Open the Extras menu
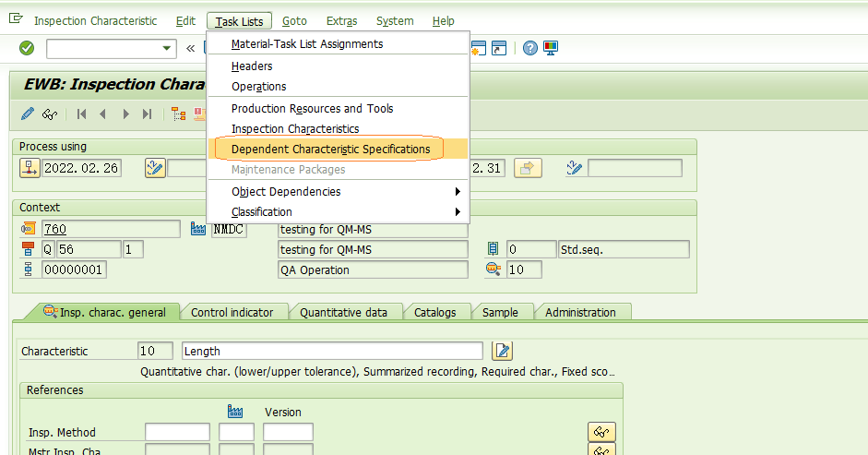 (x=341, y=21)
